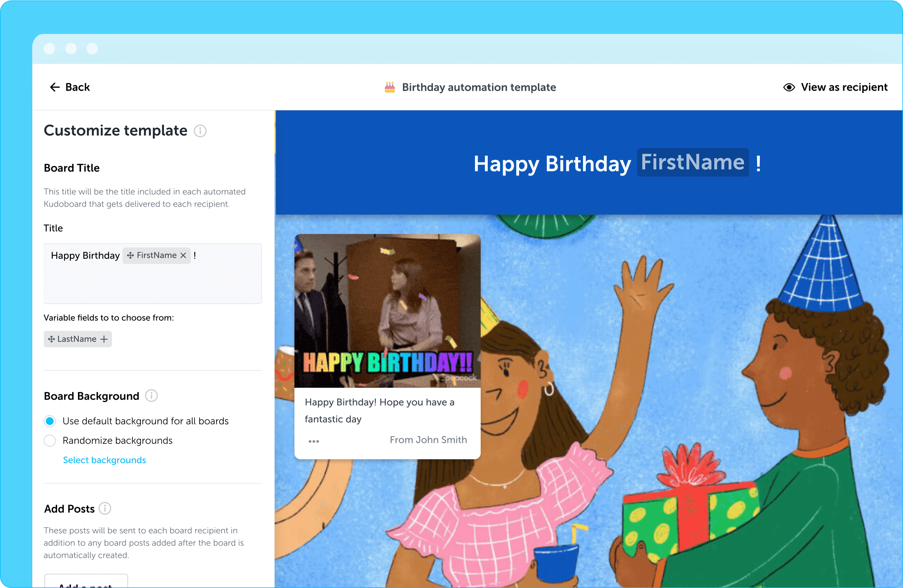The height and width of the screenshot is (588, 903).
Task: Select Randomize backgrounds option
Action: point(50,441)
